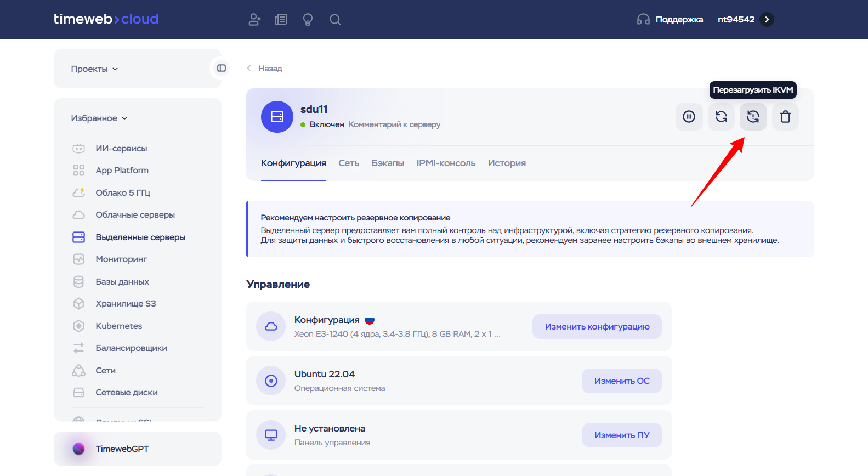
Task: Click the Изменить ПУ button
Action: coord(622,435)
